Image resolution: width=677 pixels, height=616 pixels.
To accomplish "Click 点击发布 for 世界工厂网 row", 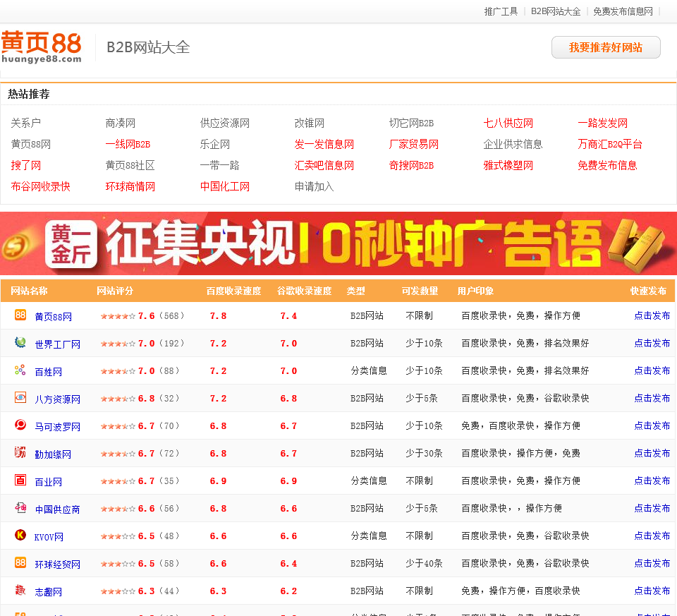I will click(652, 344).
